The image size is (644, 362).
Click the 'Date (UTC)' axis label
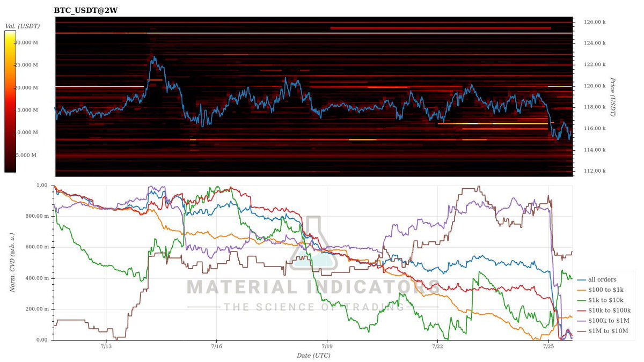tap(313, 356)
